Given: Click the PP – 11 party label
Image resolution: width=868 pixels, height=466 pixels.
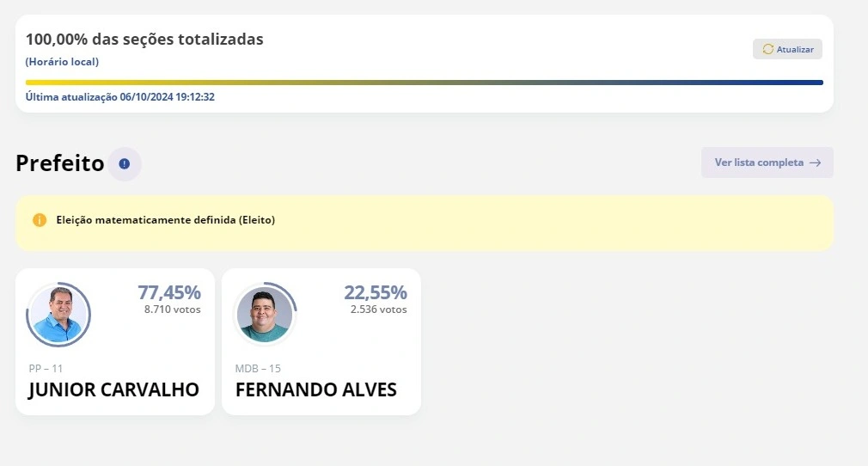Looking at the screenshot, I should [x=46, y=368].
